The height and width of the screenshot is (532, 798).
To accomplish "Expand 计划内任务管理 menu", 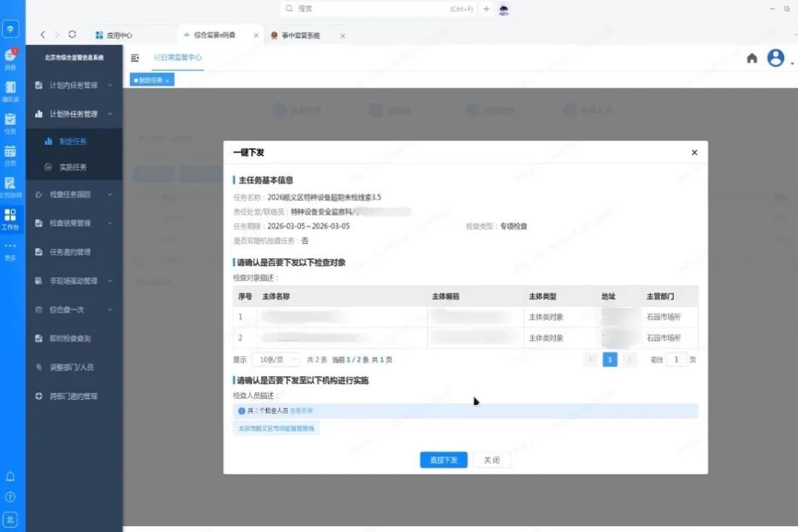I will point(74,86).
